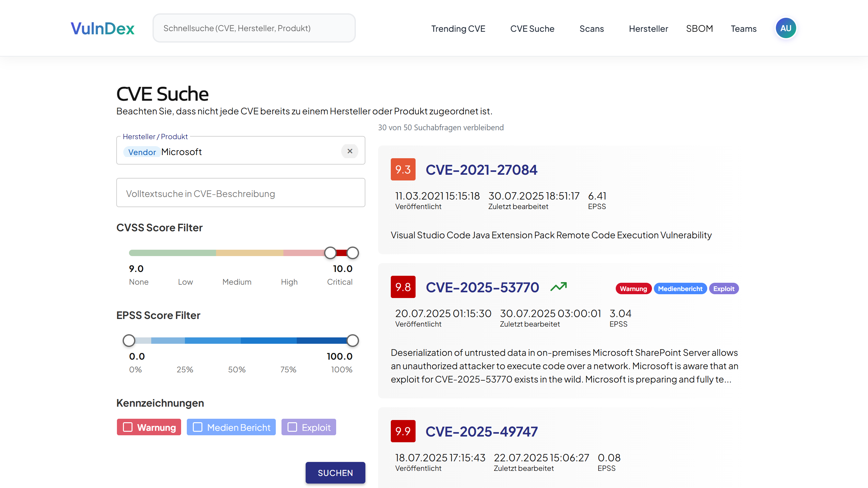Open the Hersteller / Produkt combo box
The image size is (868, 488).
249,152
